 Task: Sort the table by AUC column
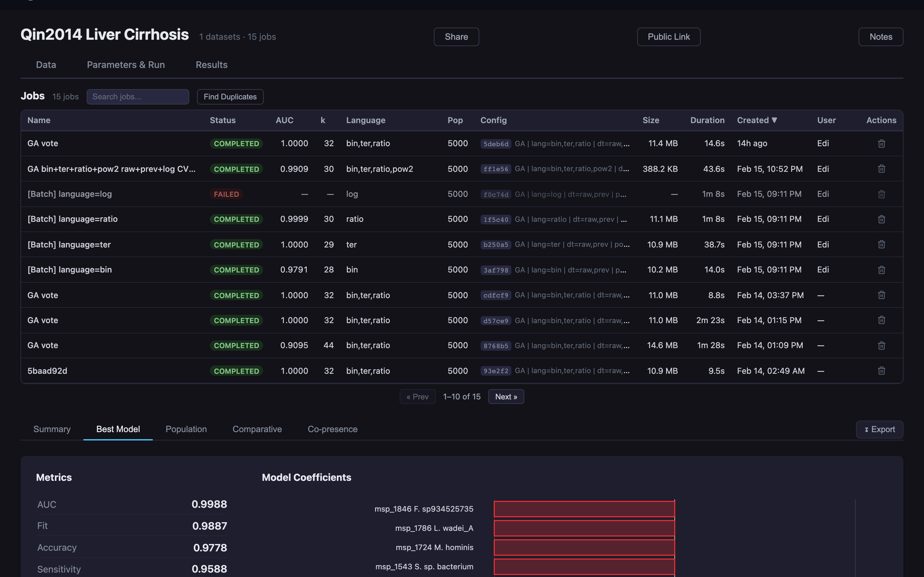coord(285,120)
